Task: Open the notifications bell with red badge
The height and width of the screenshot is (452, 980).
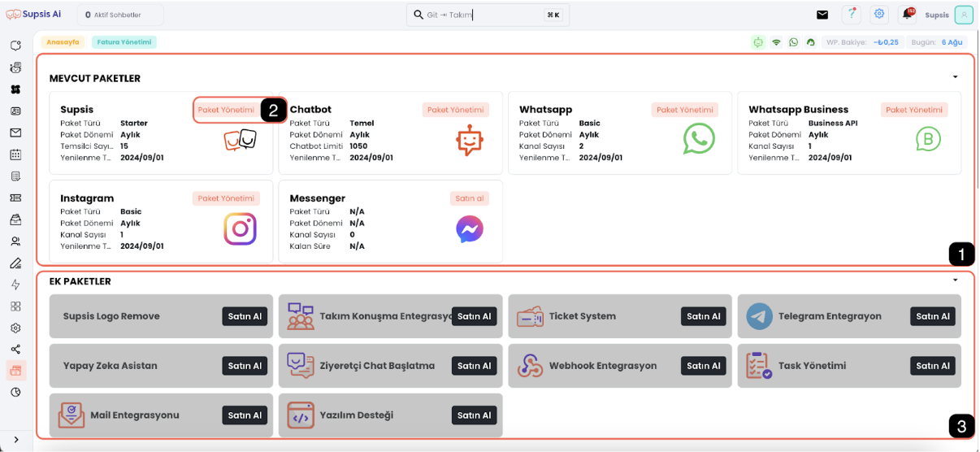Action: 907,15
